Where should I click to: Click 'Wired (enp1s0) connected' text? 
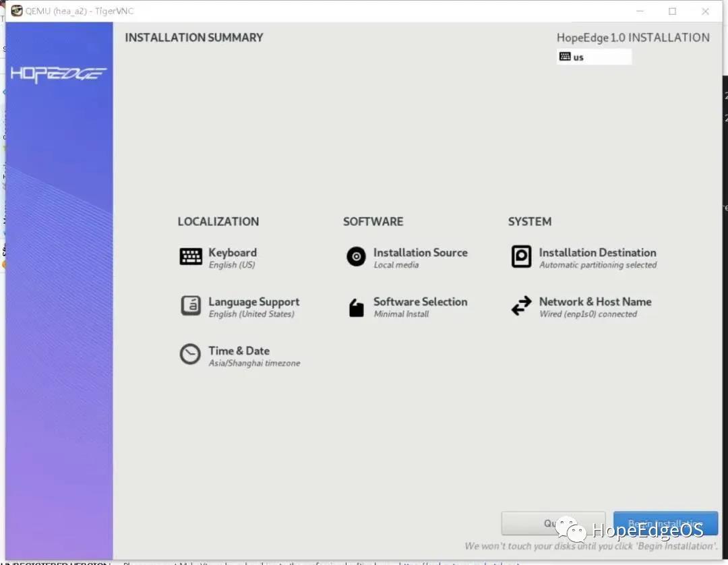point(588,314)
